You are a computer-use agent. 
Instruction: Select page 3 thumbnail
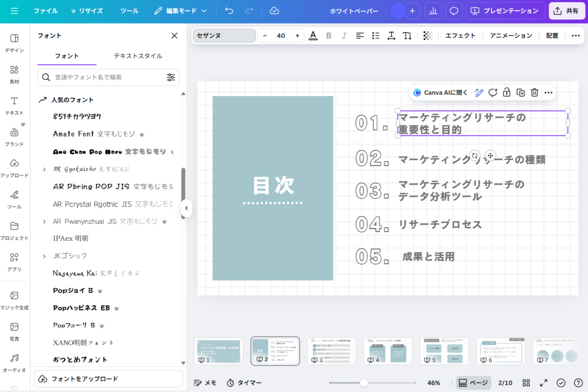331,351
